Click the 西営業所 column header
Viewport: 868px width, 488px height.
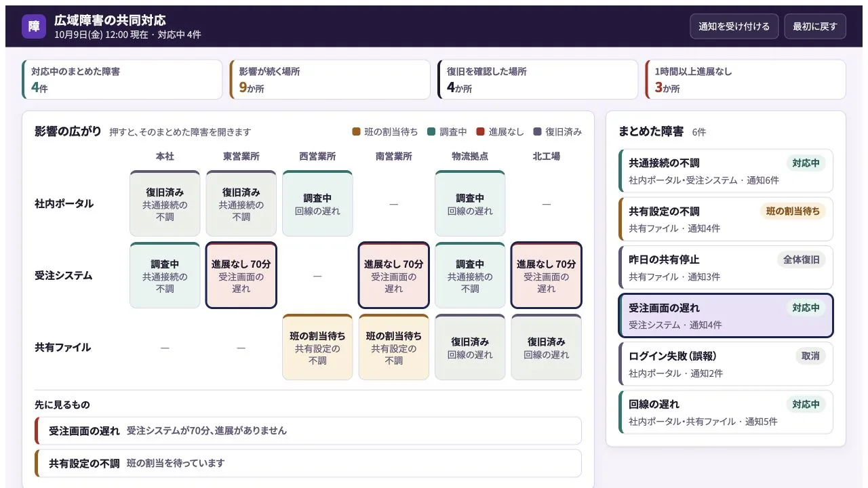pyautogui.click(x=317, y=156)
